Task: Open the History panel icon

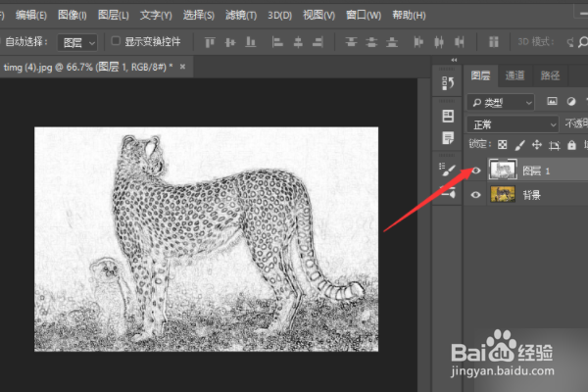Action: coord(448,83)
